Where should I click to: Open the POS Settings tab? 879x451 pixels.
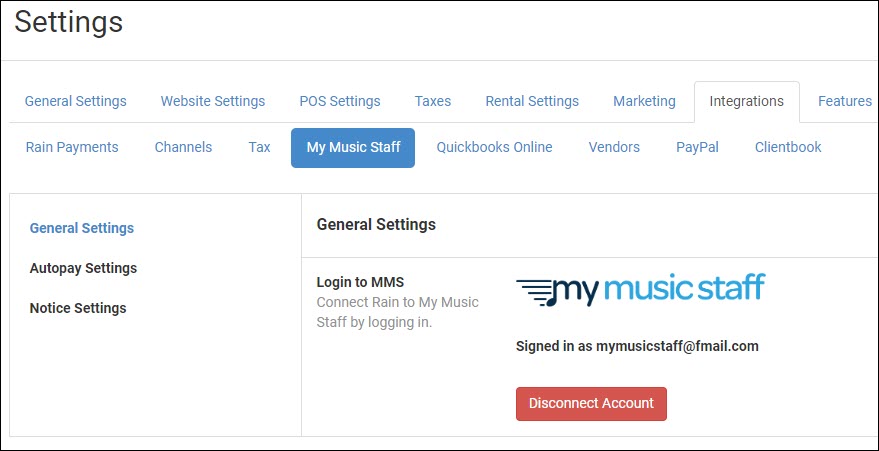[x=340, y=101]
